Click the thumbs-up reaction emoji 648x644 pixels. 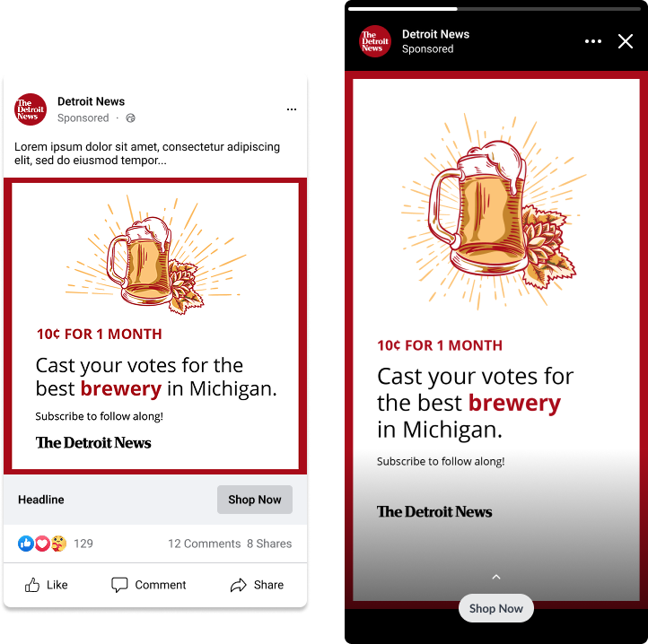click(26, 544)
